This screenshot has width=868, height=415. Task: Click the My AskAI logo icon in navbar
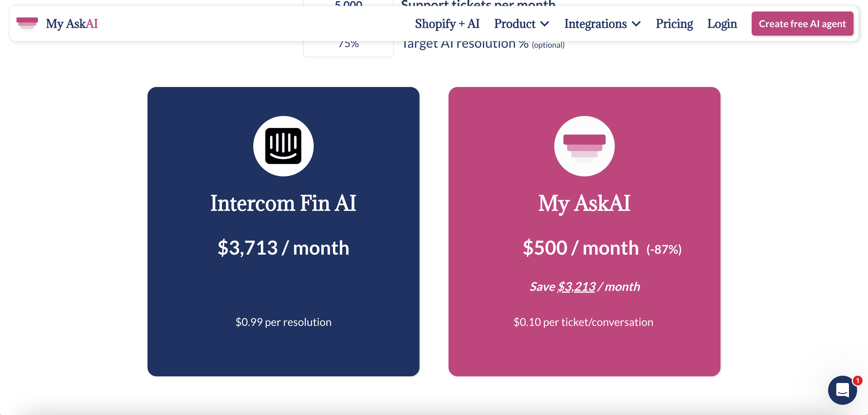[x=27, y=24]
